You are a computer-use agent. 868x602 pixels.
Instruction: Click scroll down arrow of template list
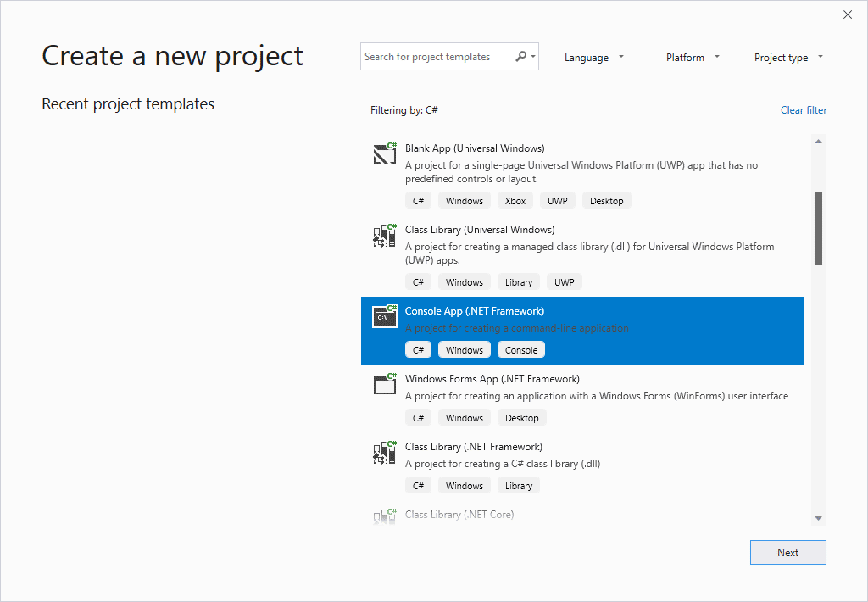click(x=818, y=518)
